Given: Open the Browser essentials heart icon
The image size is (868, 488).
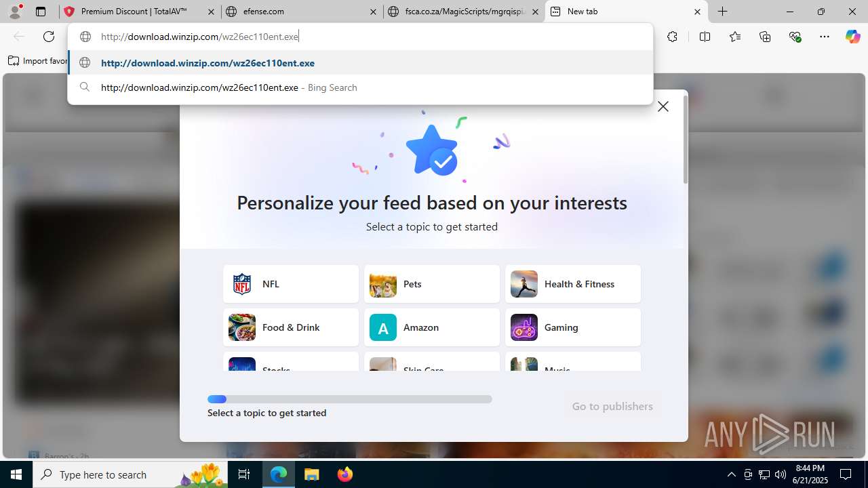Looking at the screenshot, I should pyautogui.click(x=795, y=37).
